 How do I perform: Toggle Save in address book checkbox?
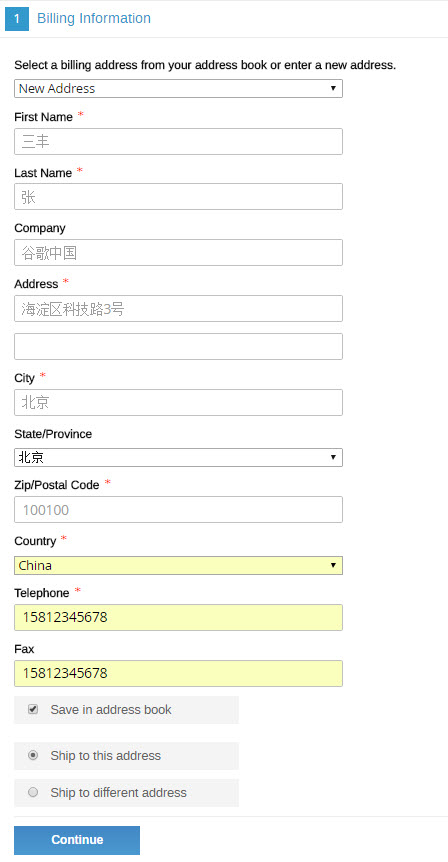tap(33, 709)
